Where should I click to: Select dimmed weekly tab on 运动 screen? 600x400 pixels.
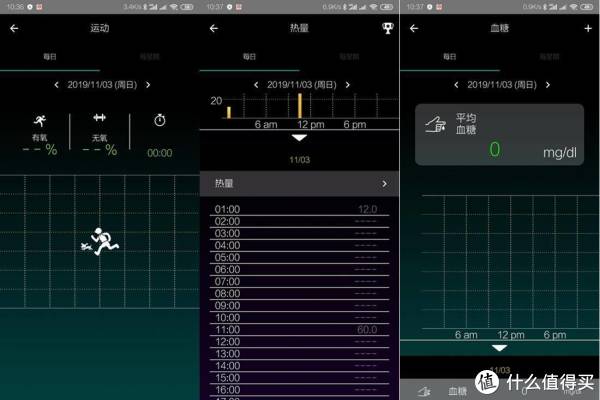point(150,57)
